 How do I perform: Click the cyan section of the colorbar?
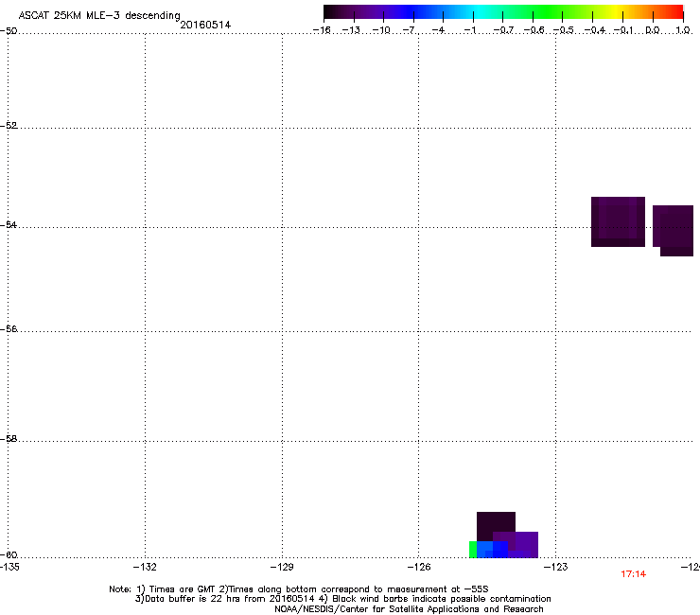(478, 12)
